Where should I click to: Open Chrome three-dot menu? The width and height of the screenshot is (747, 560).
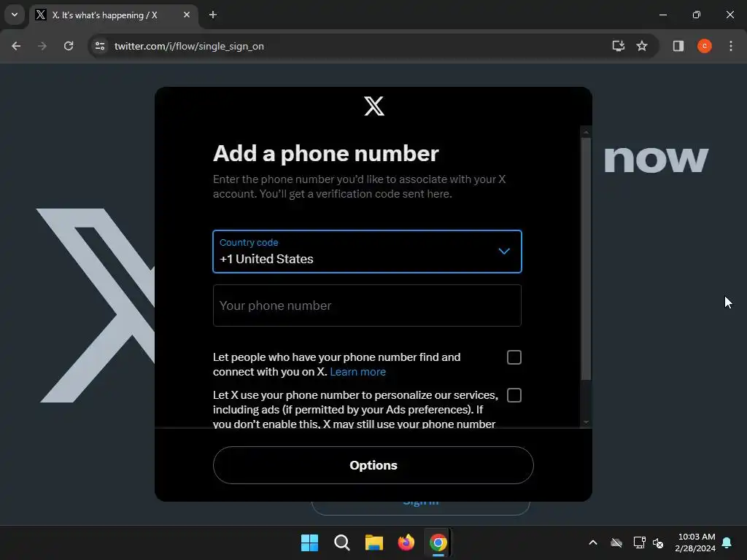(x=731, y=46)
